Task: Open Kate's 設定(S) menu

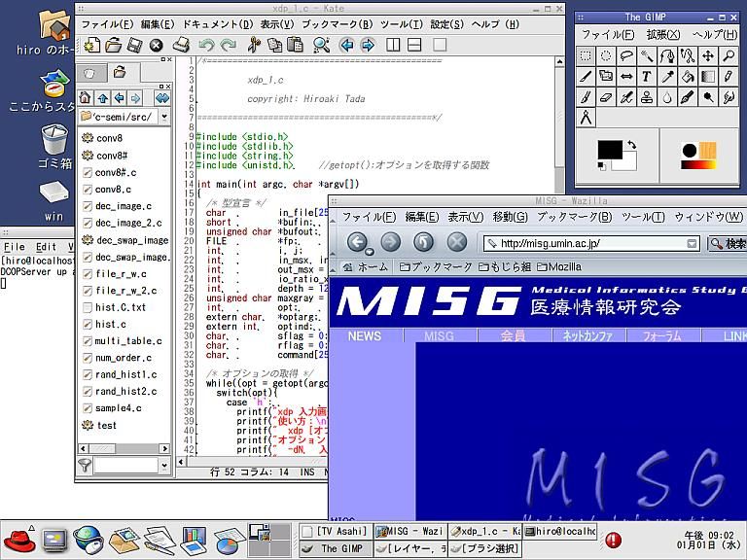Action: [446, 24]
